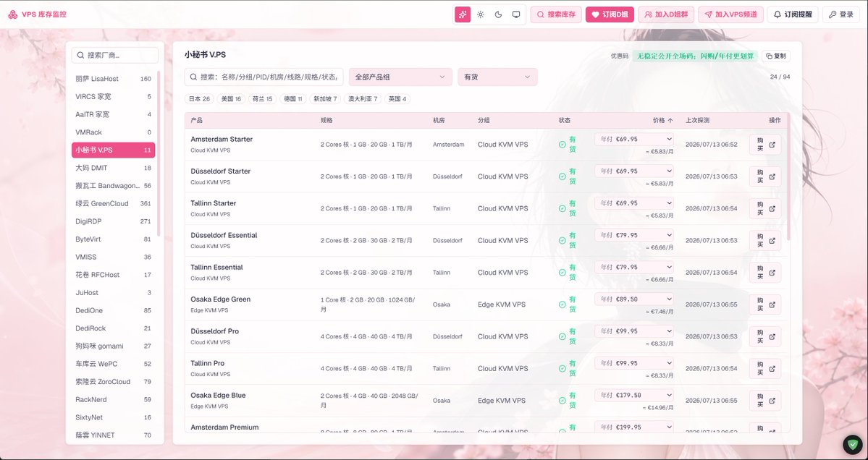This screenshot has height=460, width=868.
Task: Open Osaka Edge Green price dropdown
Action: [634, 299]
